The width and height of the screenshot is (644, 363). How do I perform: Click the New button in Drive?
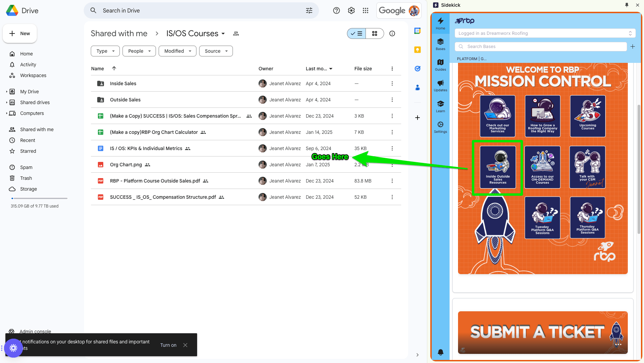[20, 33]
